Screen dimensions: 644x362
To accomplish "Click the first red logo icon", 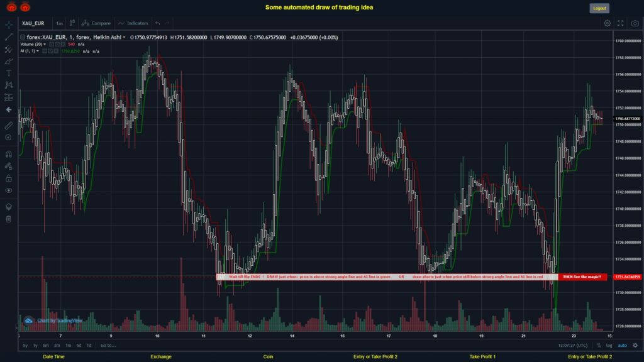I will pyautogui.click(x=11, y=7).
